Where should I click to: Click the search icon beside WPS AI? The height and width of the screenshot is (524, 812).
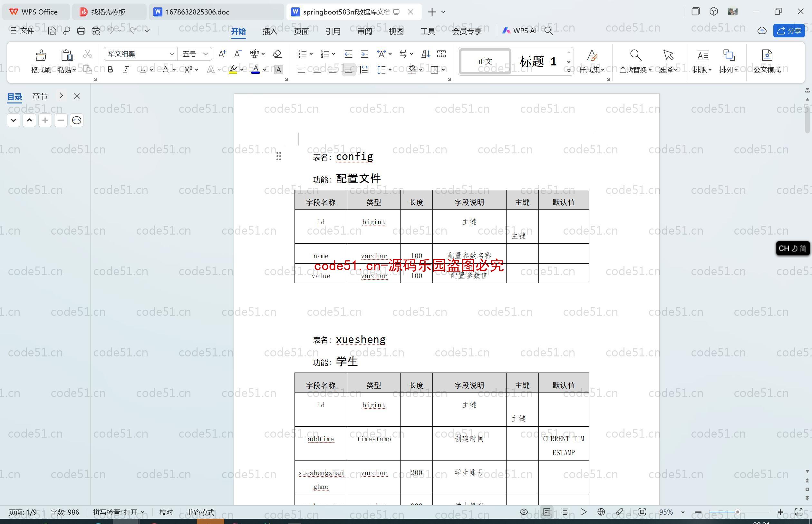pyautogui.click(x=548, y=31)
